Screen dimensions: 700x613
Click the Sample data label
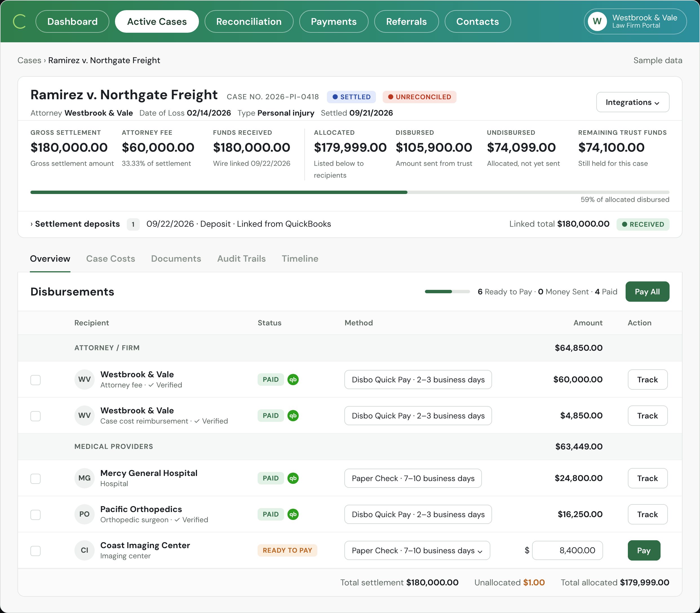click(x=658, y=61)
